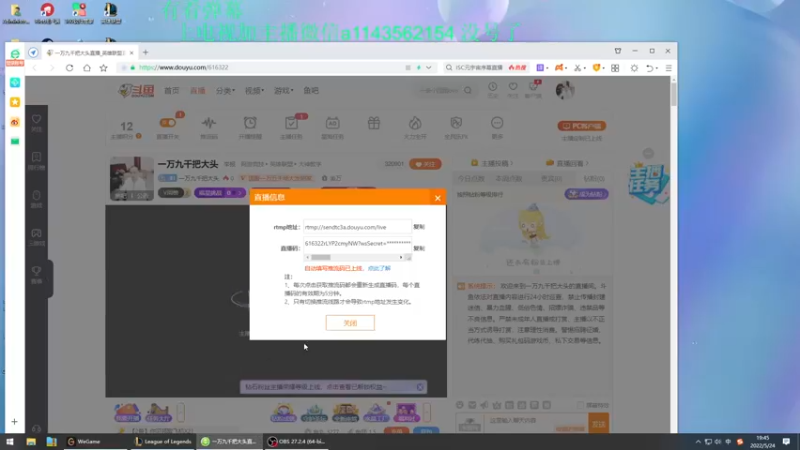This screenshot has height=450, width=800.
Task: Click the orange PC客户端 button
Action: (x=582, y=126)
